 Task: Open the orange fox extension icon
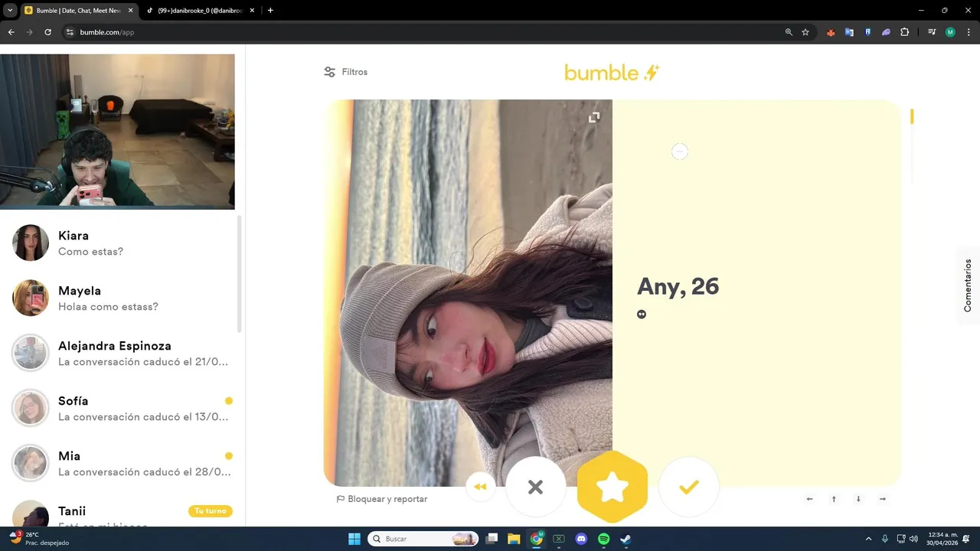click(x=831, y=32)
